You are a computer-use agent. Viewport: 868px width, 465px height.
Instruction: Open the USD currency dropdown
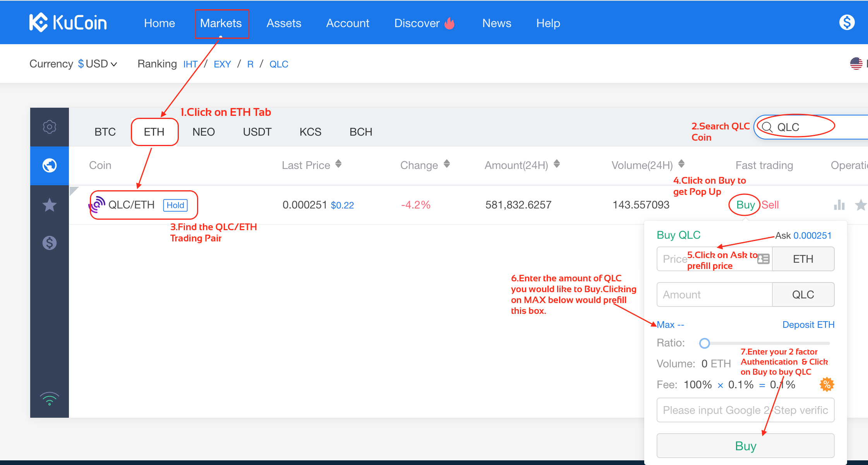pyautogui.click(x=98, y=64)
